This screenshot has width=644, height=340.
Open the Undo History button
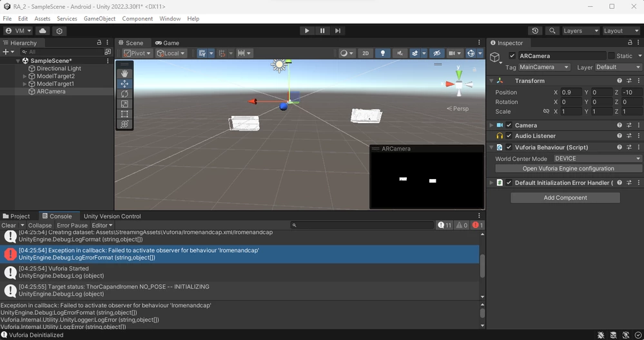point(535,31)
